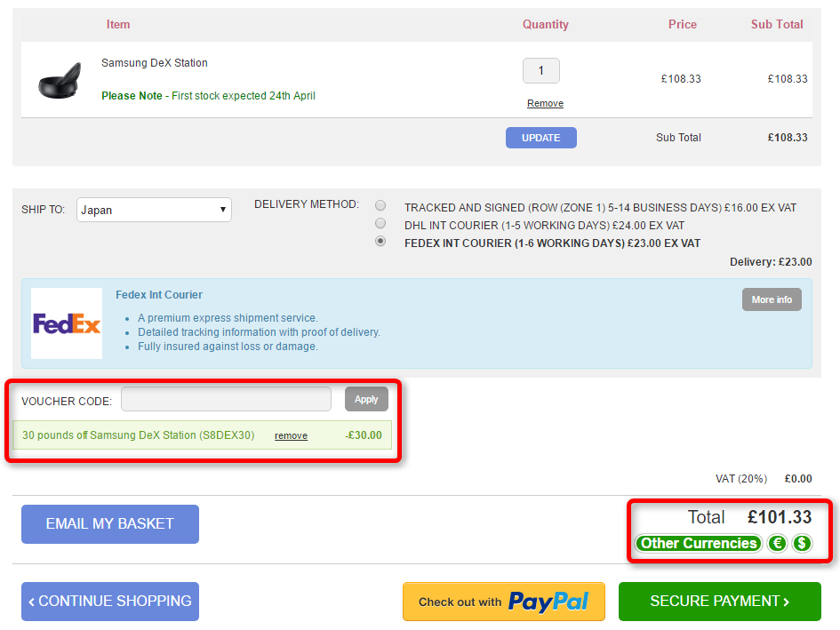Screen dimensions: 840x630
Task: Click 'A premium express shipment service' text
Action: click(x=228, y=318)
